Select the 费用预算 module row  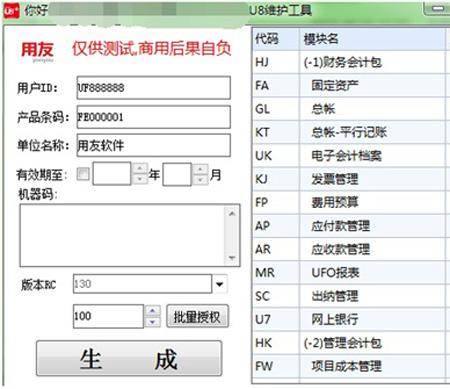(x=349, y=202)
